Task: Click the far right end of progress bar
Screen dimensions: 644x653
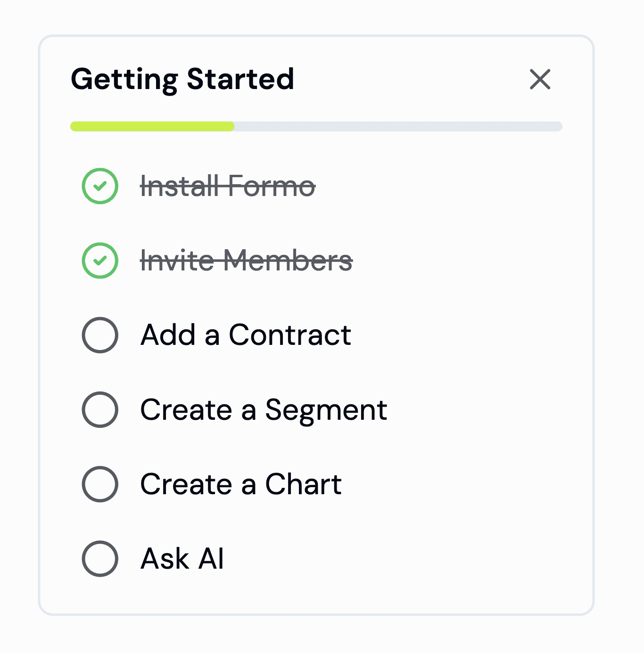Action: point(558,126)
